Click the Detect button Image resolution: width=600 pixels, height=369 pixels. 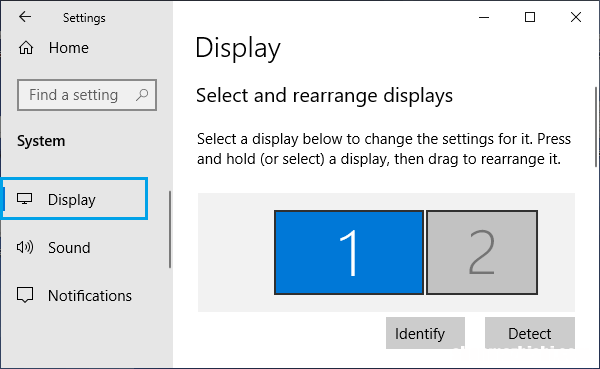click(530, 333)
